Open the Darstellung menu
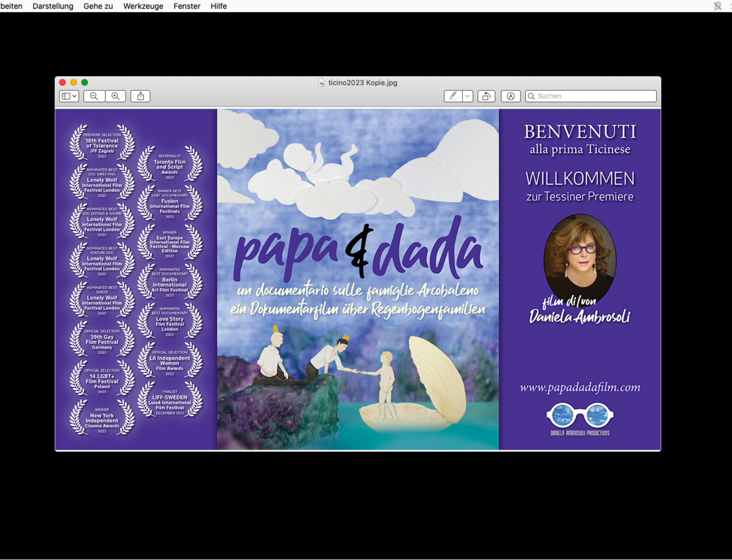The image size is (732, 560). (53, 6)
